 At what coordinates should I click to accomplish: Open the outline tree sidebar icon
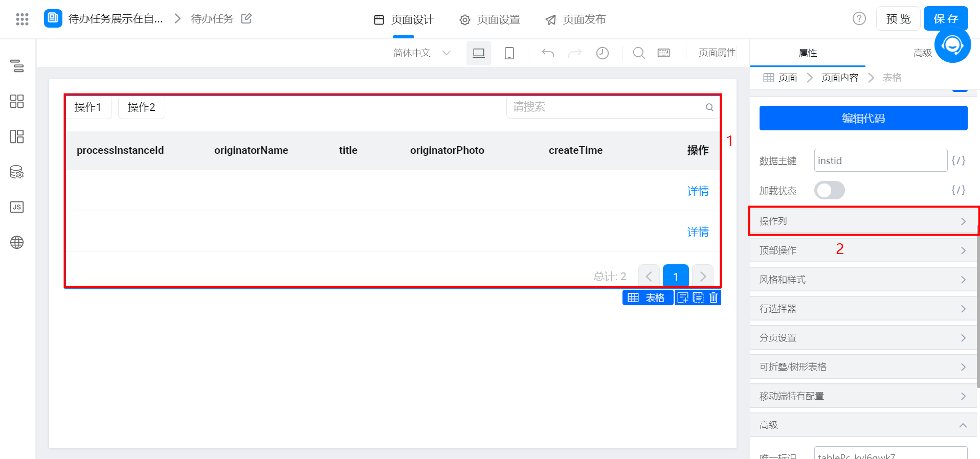tap(17, 66)
